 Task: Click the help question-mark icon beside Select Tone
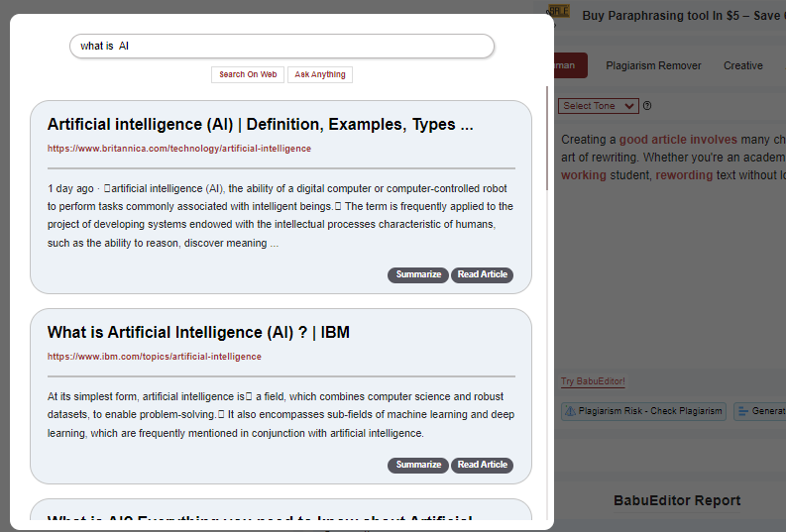click(x=647, y=106)
